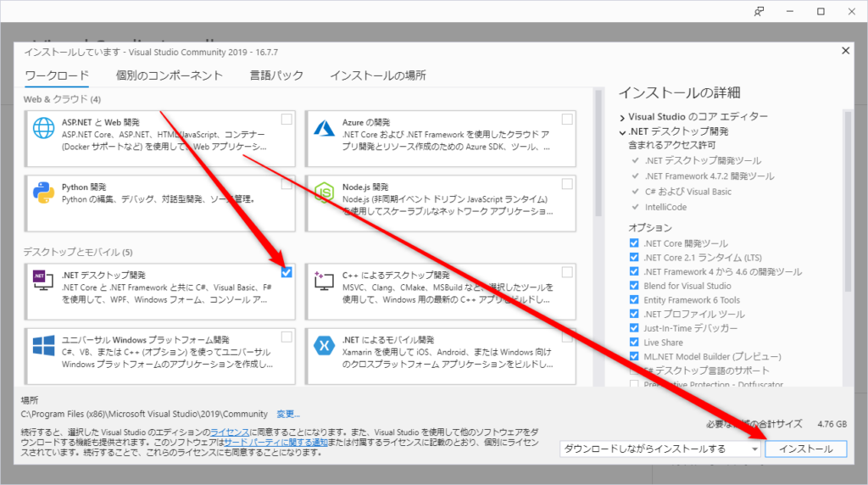This screenshot has width=868, height=485.
Task: Enable the ASP.NET と Web 開発 workload checkbox
Action: [287, 120]
